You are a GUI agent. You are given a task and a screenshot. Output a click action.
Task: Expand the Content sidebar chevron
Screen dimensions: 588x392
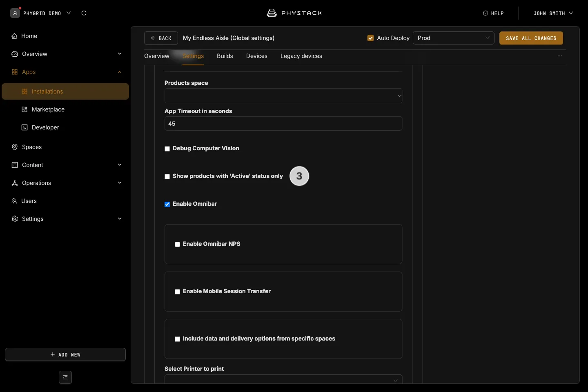click(120, 165)
